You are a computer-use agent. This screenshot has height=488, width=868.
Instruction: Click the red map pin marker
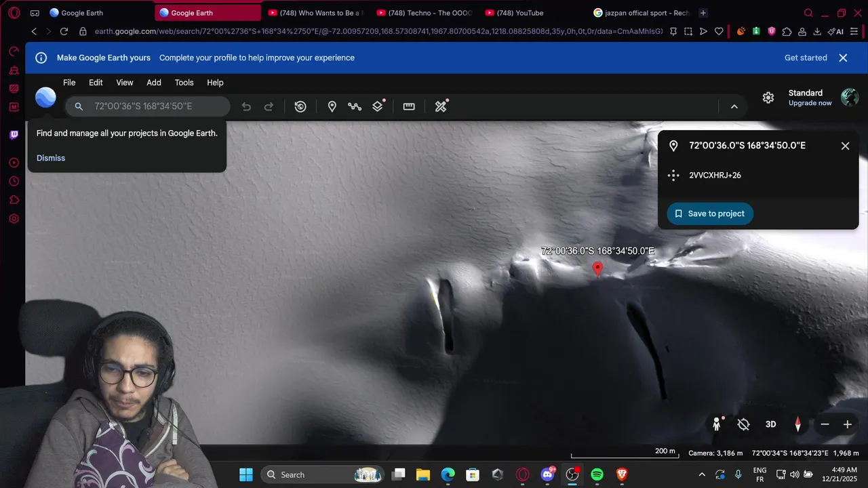coord(597,269)
